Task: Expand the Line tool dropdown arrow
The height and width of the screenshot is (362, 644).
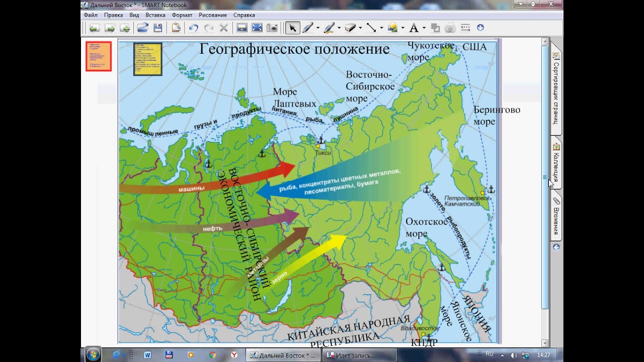Action: point(381,28)
